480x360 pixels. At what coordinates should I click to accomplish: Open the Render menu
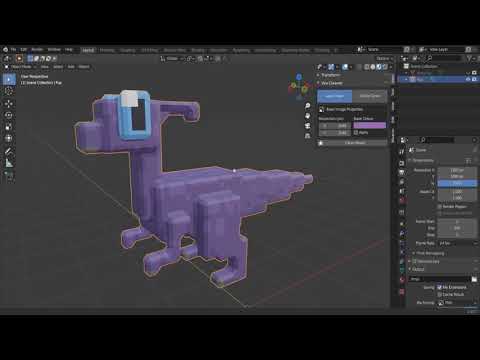point(37,50)
